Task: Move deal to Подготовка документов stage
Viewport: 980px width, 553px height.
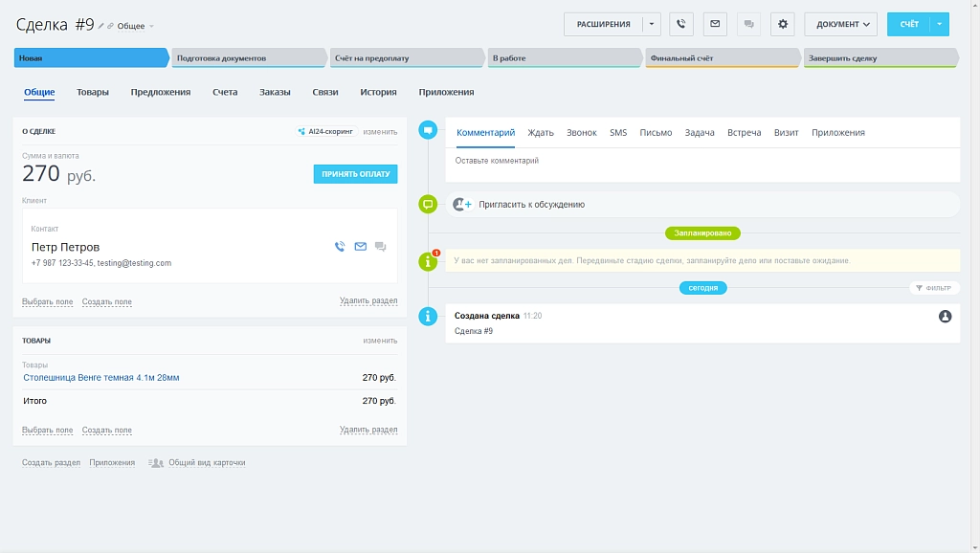Action: pos(249,57)
